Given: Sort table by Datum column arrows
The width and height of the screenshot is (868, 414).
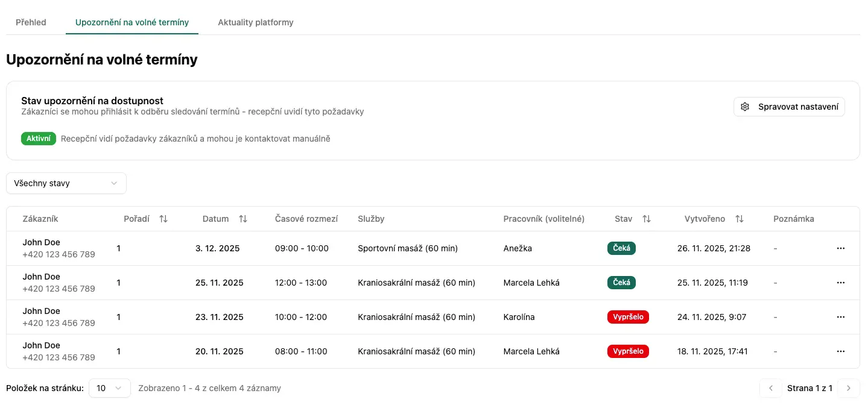Looking at the screenshot, I should point(243,219).
